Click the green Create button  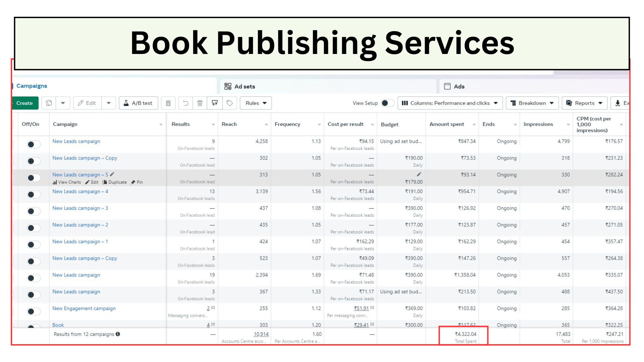point(24,103)
